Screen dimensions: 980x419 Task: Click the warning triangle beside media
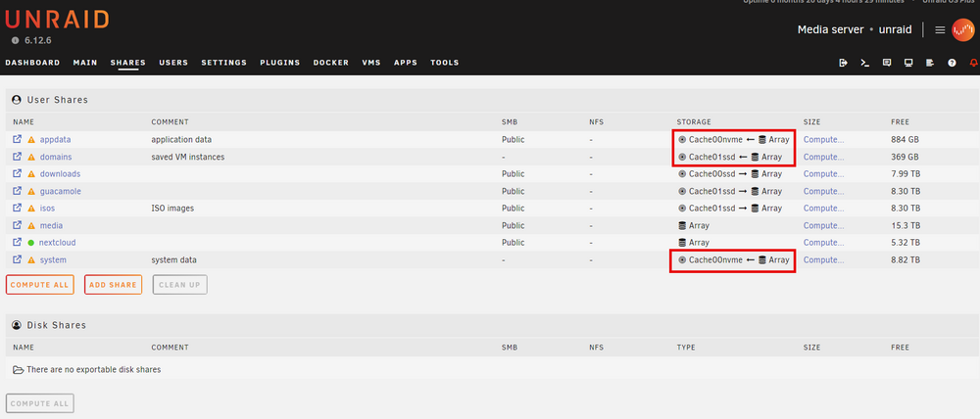pos(31,225)
